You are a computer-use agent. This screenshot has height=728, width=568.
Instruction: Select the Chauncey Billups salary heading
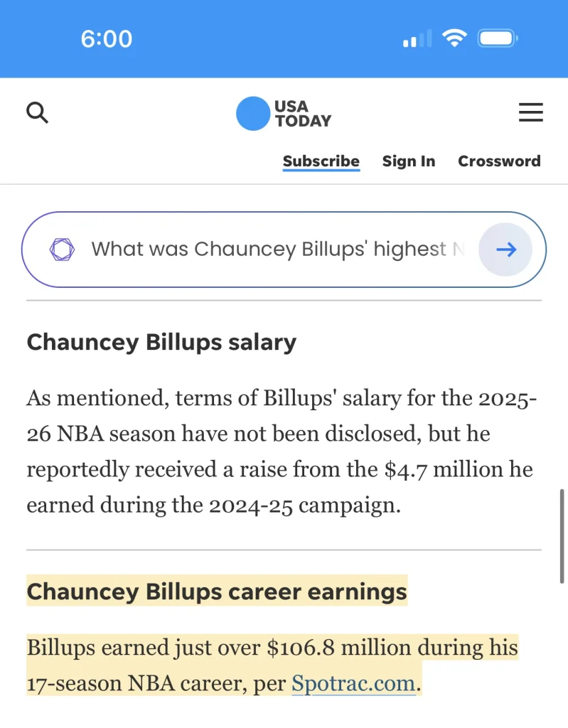click(161, 342)
